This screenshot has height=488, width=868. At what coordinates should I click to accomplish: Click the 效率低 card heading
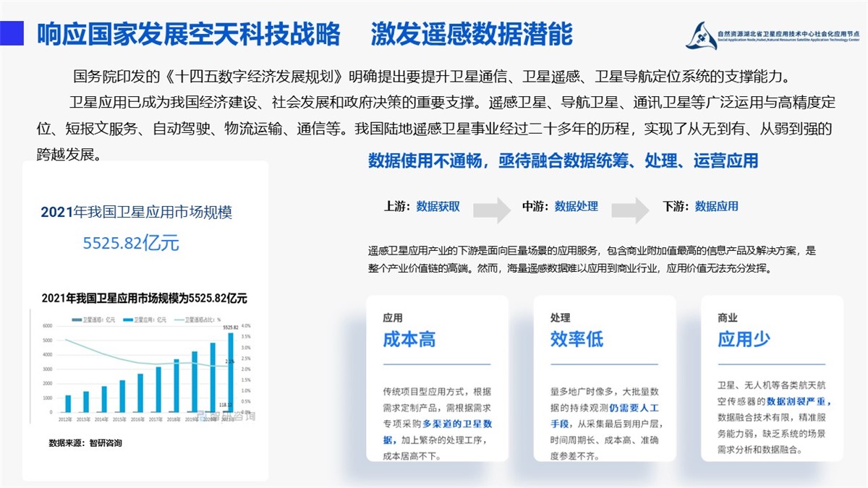(x=576, y=340)
